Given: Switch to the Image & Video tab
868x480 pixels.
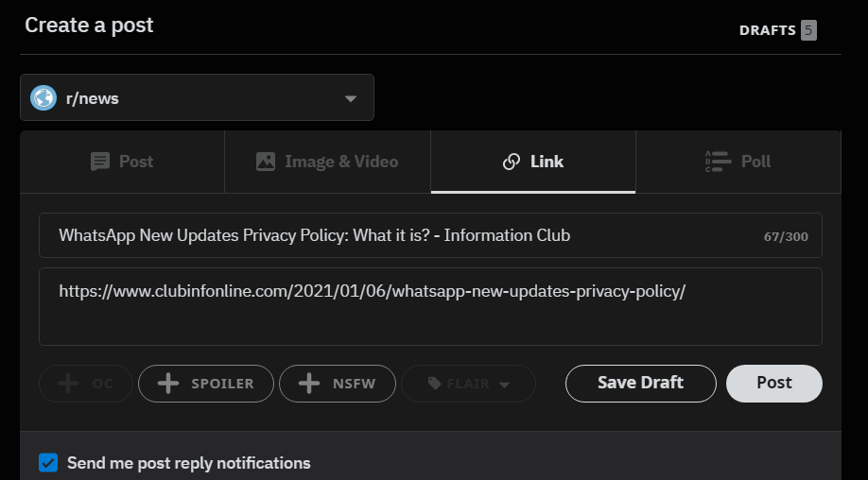Looking at the screenshot, I should (327, 162).
